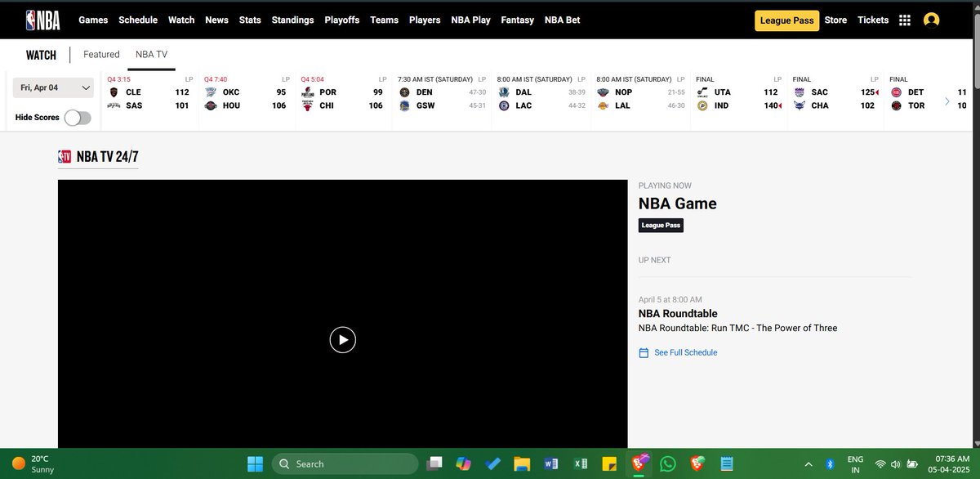The height and width of the screenshot is (479, 980).
Task: Open the Playoffs menu
Action: click(x=341, y=20)
